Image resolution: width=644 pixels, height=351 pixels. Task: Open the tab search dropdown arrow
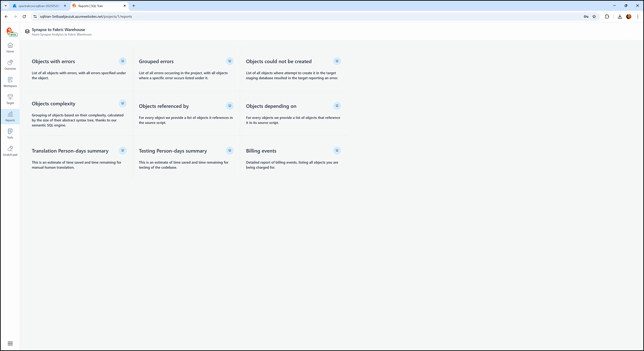[x=6, y=6]
